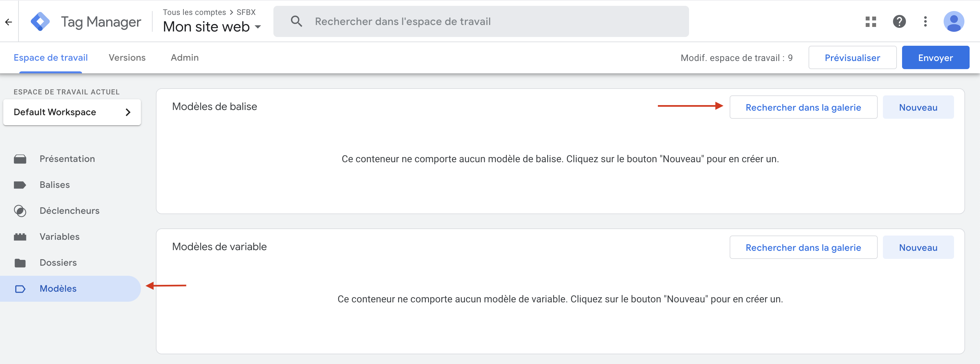Viewport: 980px width, 364px height.
Task: Open the help question mark icon
Action: pyautogui.click(x=899, y=22)
